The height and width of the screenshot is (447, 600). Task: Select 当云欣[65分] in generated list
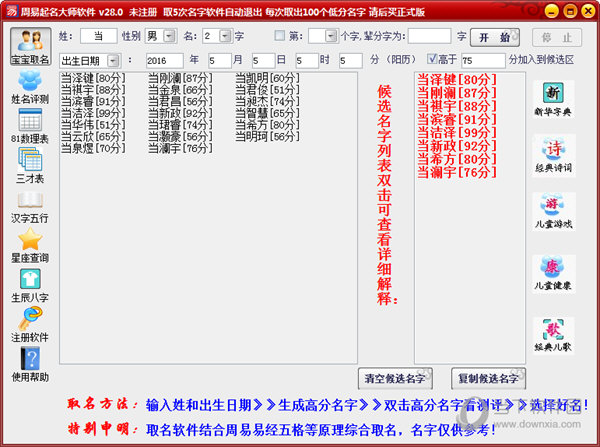point(93,136)
